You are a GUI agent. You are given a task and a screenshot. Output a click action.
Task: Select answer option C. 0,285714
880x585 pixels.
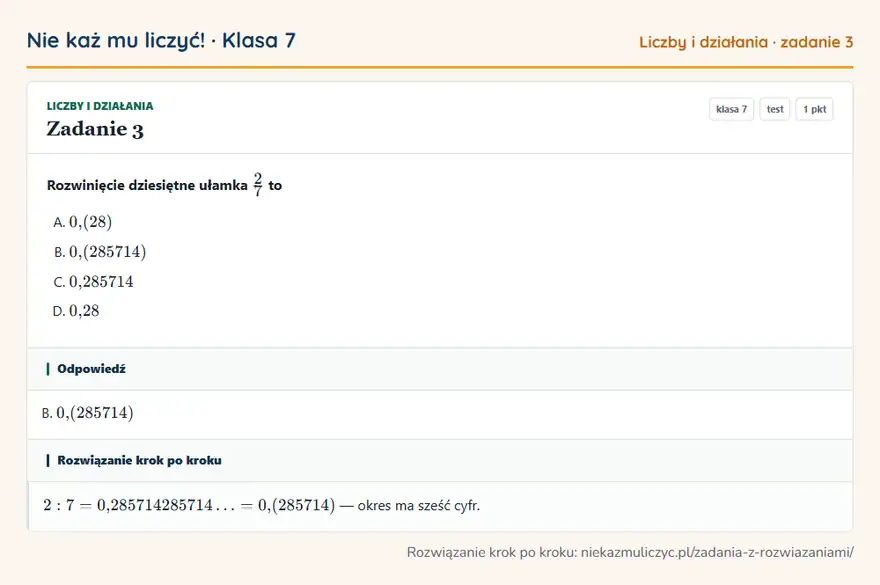(x=93, y=281)
